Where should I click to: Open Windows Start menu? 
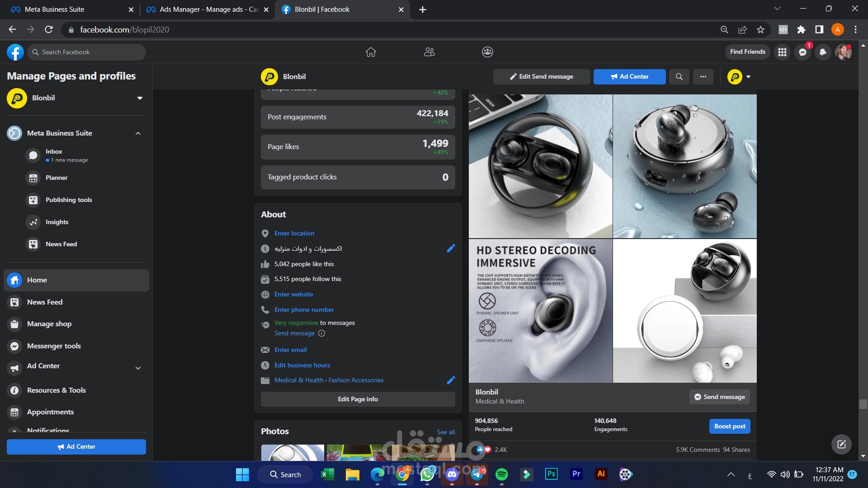242,474
